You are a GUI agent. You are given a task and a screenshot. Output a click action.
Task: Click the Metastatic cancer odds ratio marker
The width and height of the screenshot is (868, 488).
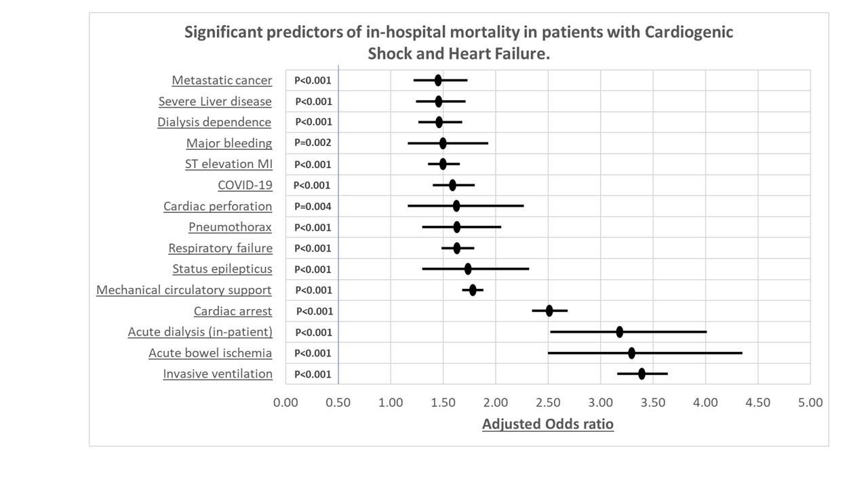pos(438,81)
